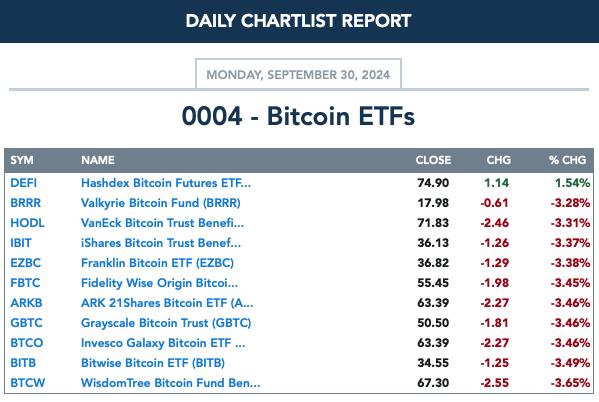Click Grayscale Bitcoin Trust (GBTC) name
This screenshot has height=402, width=599.
tap(166, 323)
